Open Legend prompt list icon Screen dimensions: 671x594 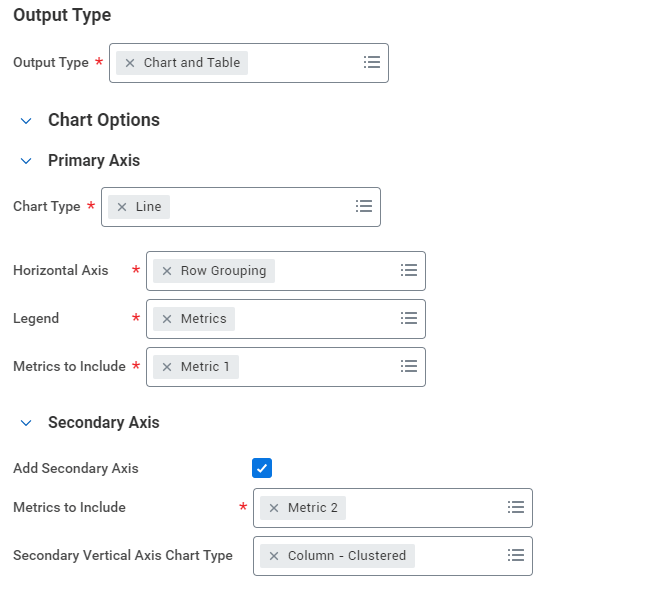coord(409,318)
